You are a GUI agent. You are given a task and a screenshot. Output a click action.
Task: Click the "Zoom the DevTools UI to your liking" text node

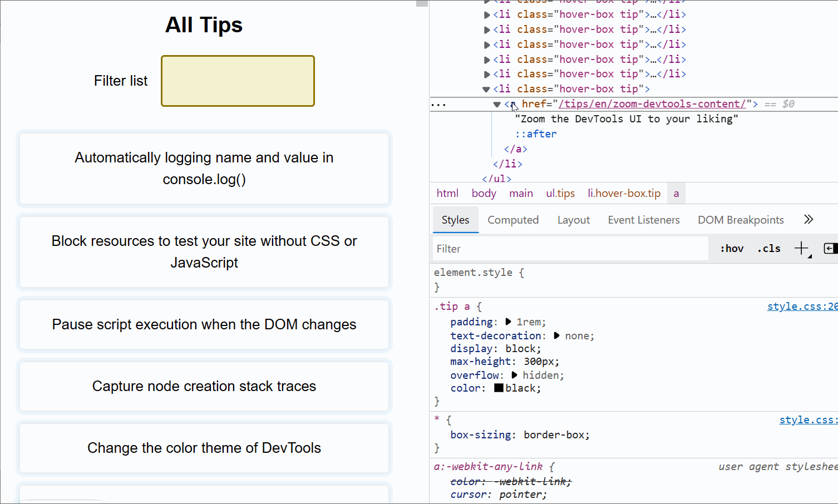coord(627,119)
